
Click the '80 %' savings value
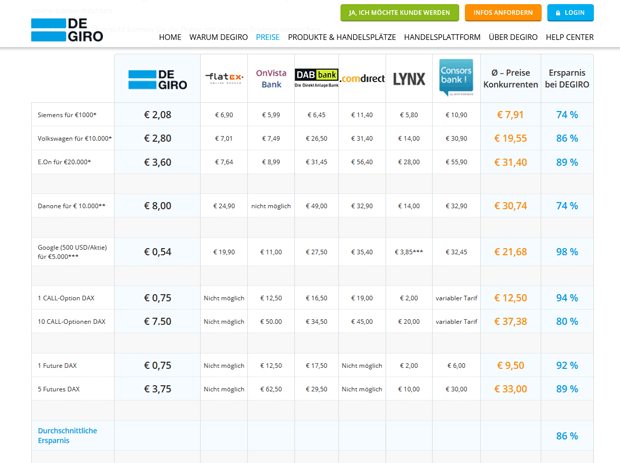[x=567, y=321]
